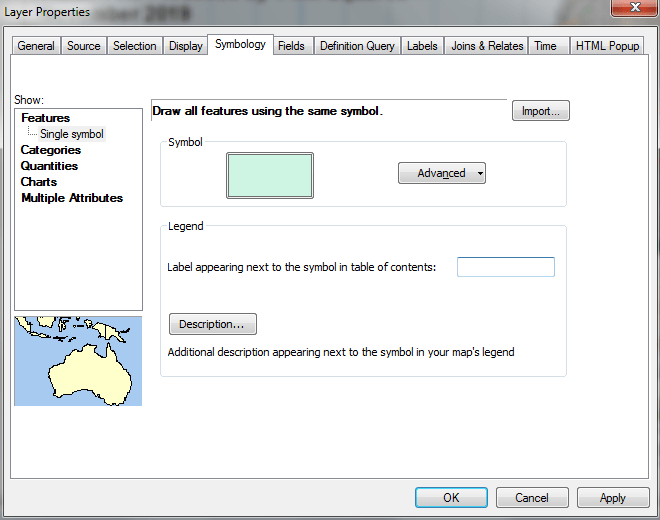Close the Layer Properties dialog
This screenshot has width=660, height=520.
(x=635, y=8)
